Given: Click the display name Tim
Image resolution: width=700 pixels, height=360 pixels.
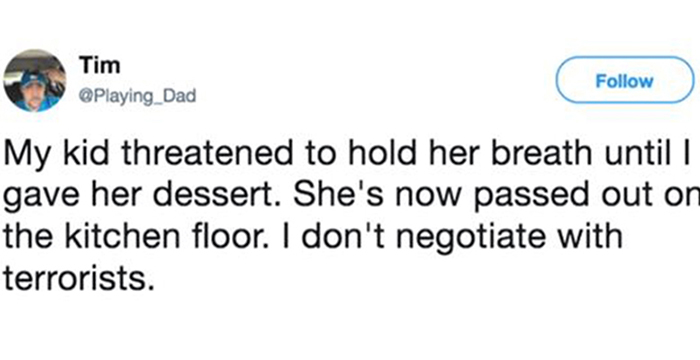Looking at the screenshot, I should pyautogui.click(x=100, y=67).
